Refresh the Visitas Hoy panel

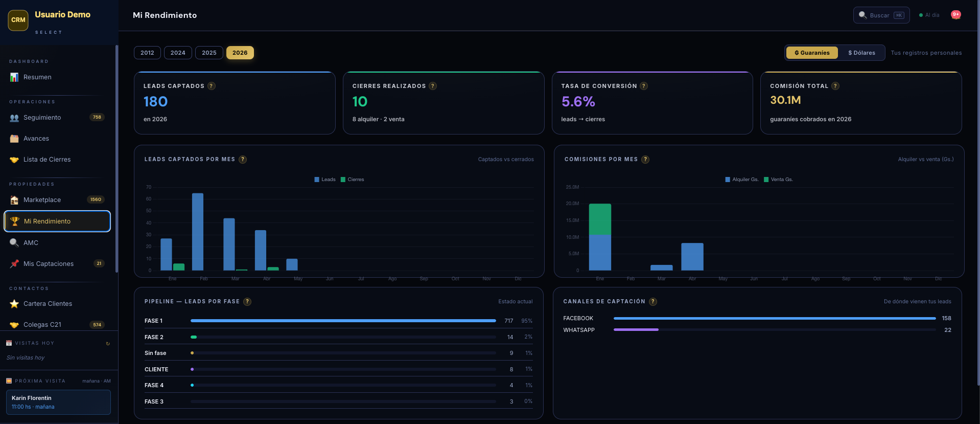[x=108, y=344]
